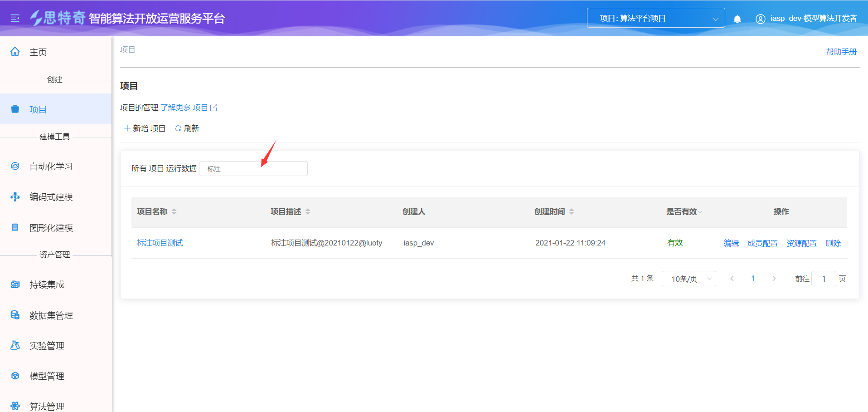
Task: Click the 项目 breadcrumb
Action: (x=127, y=49)
